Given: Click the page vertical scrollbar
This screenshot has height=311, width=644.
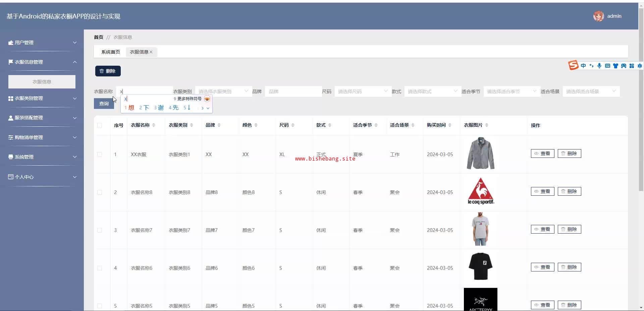Looking at the screenshot, I should [641, 101].
